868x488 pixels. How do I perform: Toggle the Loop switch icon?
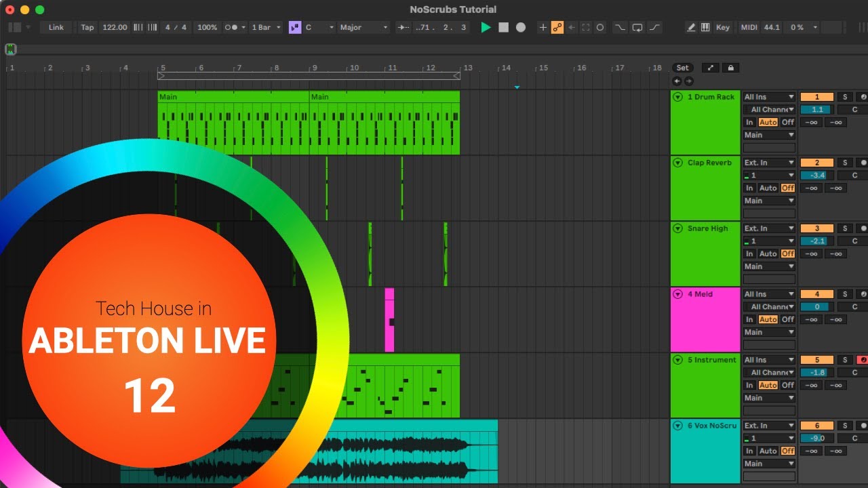(x=637, y=27)
